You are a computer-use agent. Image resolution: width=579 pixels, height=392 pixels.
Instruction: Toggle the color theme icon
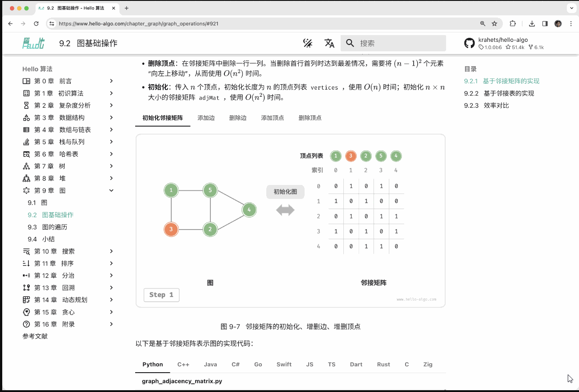[308, 43]
